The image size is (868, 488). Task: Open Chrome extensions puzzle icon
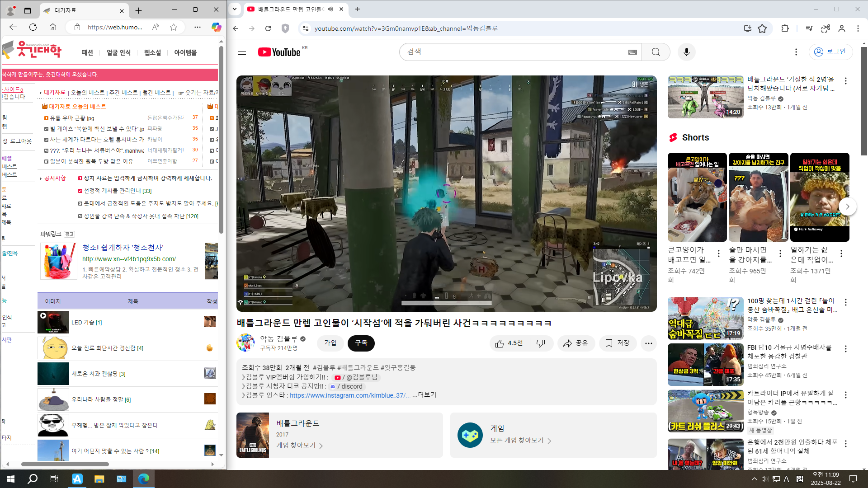click(785, 28)
